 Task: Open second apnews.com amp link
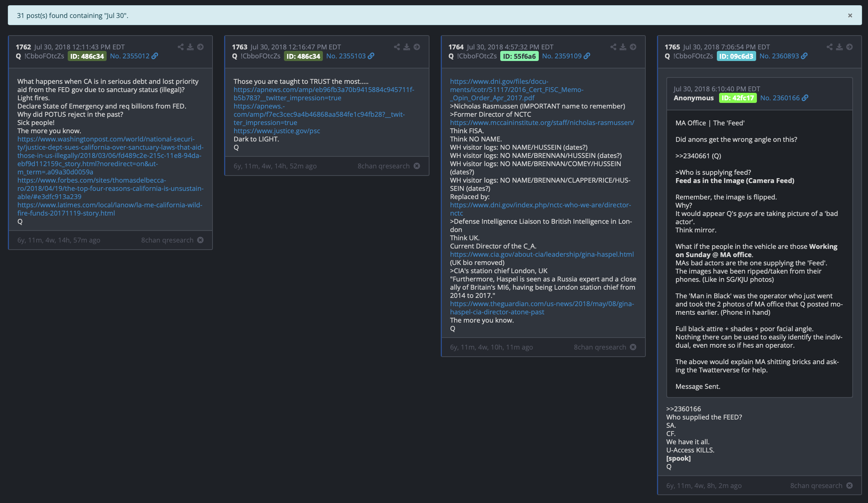pos(319,114)
